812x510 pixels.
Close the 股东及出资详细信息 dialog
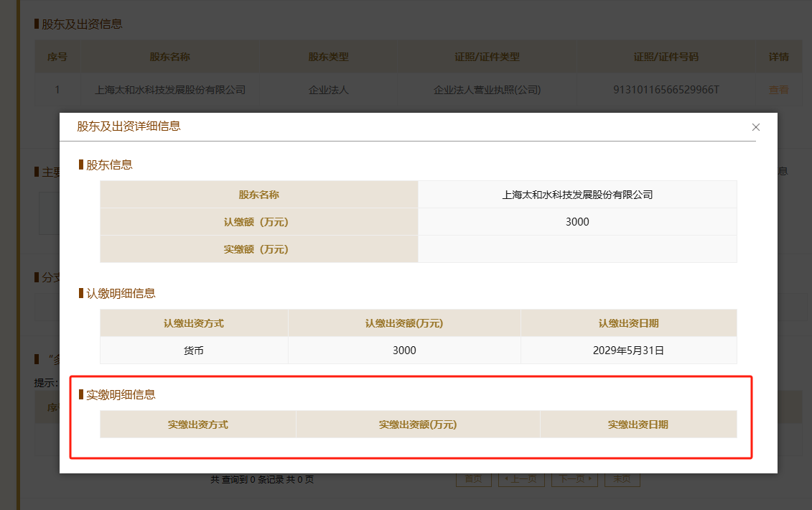[755, 127]
